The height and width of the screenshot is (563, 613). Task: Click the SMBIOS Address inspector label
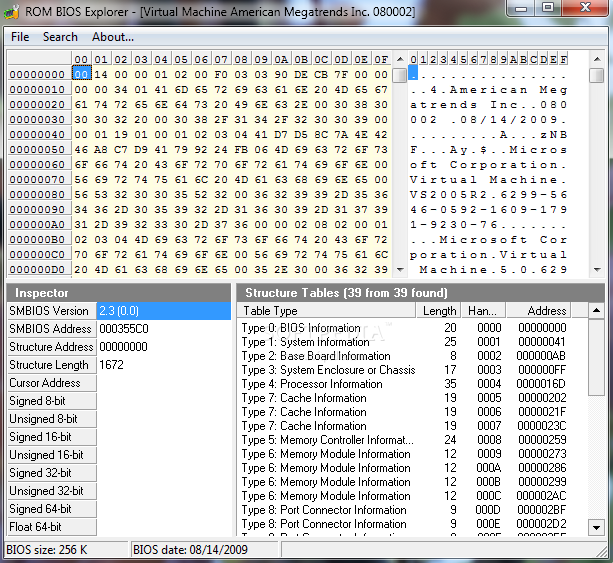point(52,329)
